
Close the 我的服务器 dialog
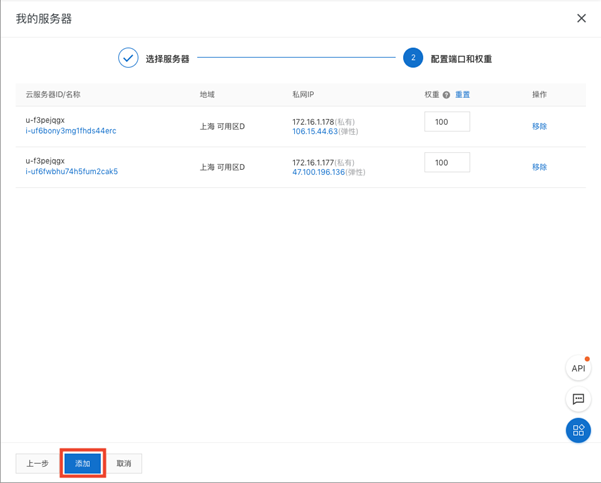click(581, 18)
